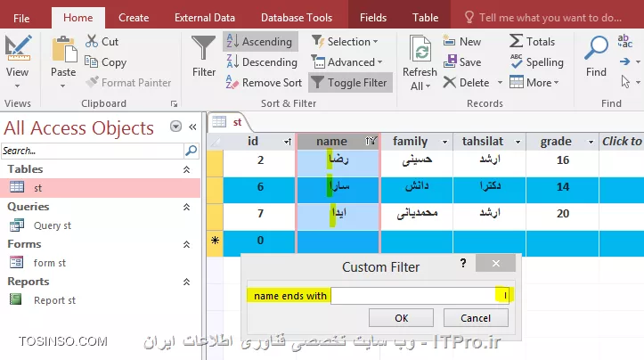Open the Delete dropdown arrow
This screenshot has width=644, height=360.
click(500, 83)
